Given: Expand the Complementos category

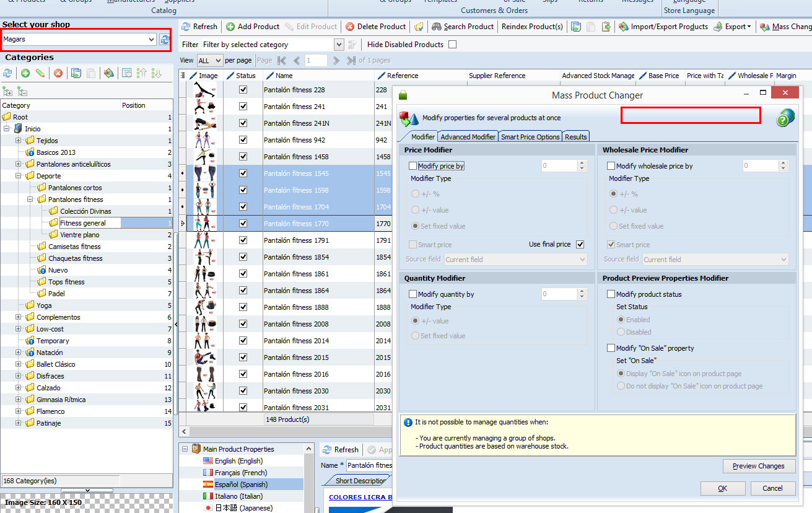Looking at the screenshot, I should pos(19,317).
